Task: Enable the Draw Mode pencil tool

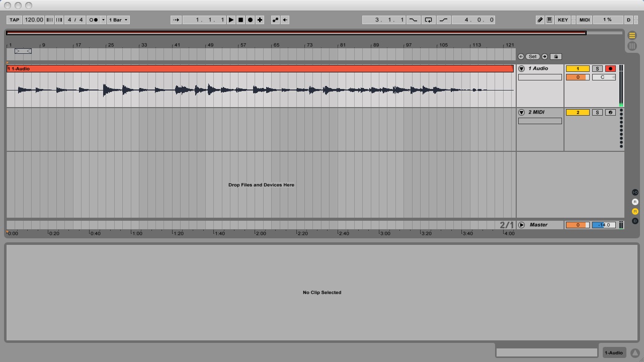Action: (540, 20)
